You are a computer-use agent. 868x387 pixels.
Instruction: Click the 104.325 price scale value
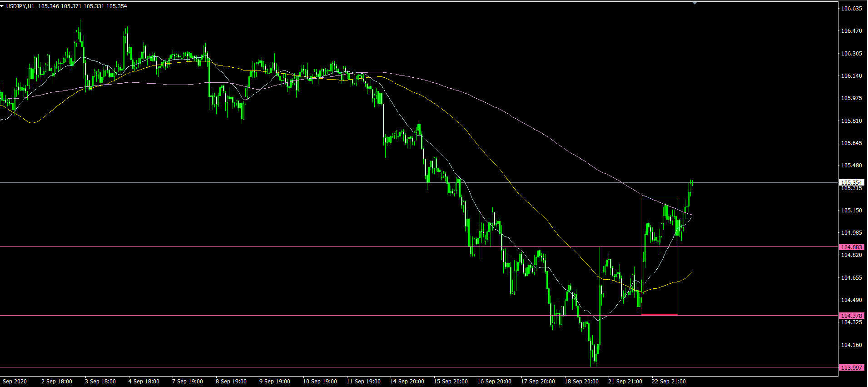coord(851,322)
